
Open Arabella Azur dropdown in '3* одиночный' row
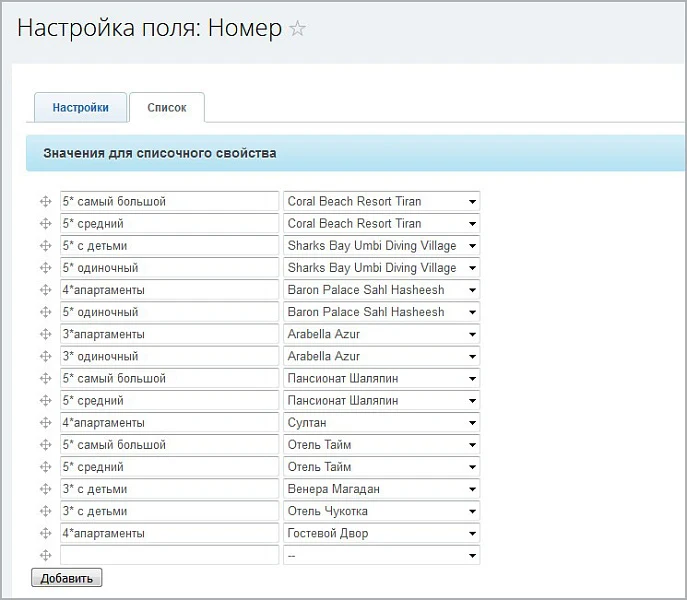[382, 356]
